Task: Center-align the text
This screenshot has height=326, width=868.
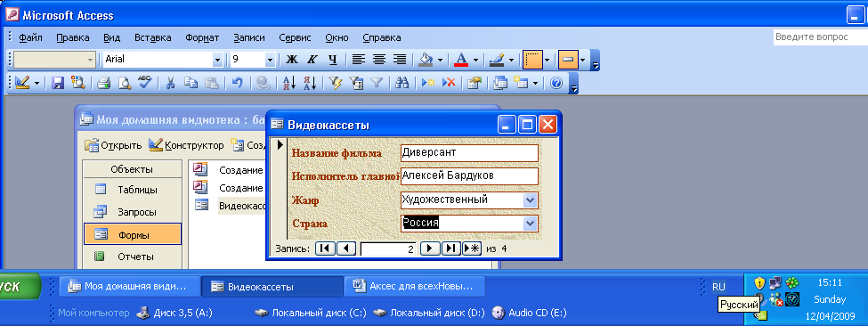Action: (379, 60)
